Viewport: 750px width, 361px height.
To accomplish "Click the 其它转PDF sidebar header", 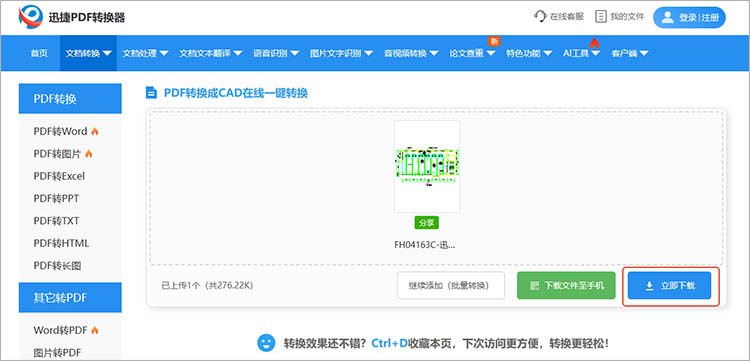I will point(70,297).
